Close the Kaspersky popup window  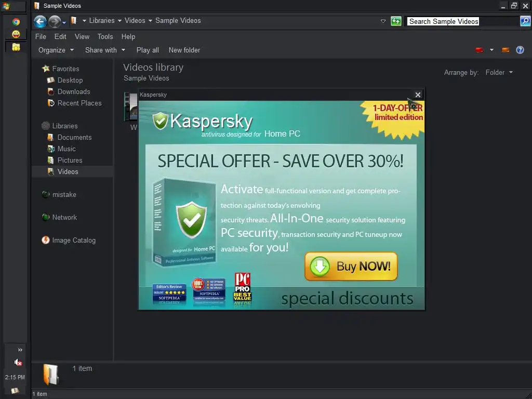pos(418,95)
